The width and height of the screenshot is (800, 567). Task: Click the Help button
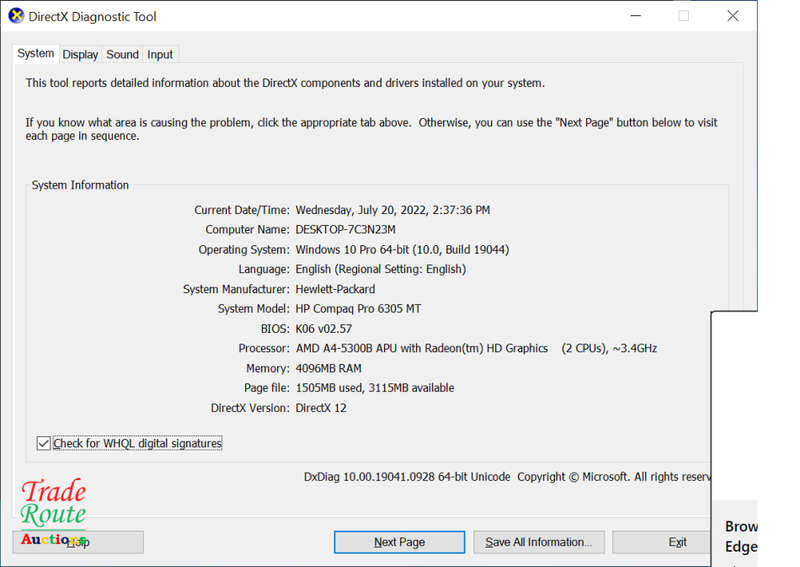(x=78, y=542)
